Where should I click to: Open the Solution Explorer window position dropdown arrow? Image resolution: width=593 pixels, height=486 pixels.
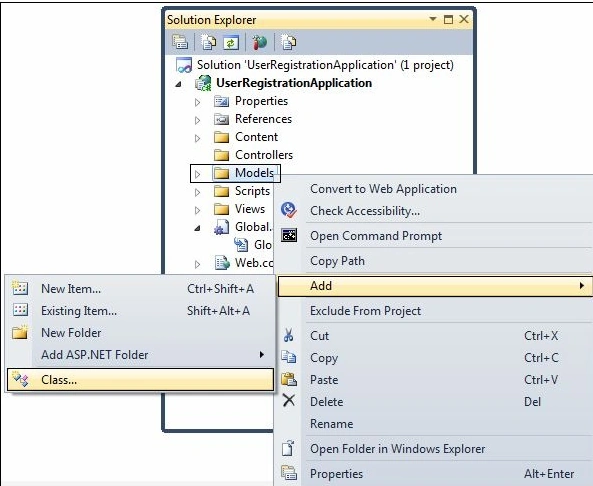pyautogui.click(x=433, y=19)
